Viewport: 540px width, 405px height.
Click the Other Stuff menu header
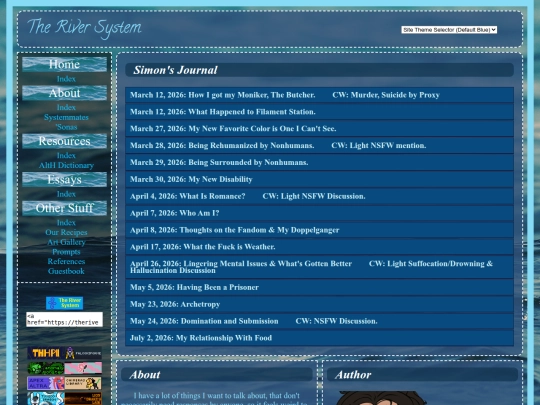(64, 208)
